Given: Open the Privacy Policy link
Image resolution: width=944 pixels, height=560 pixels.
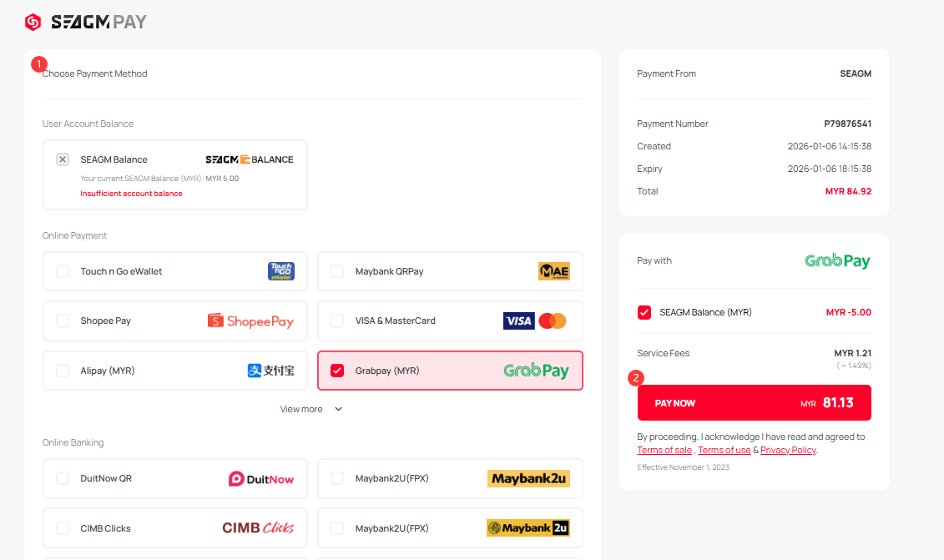Looking at the screenshot, I should [x=787, y=451].
